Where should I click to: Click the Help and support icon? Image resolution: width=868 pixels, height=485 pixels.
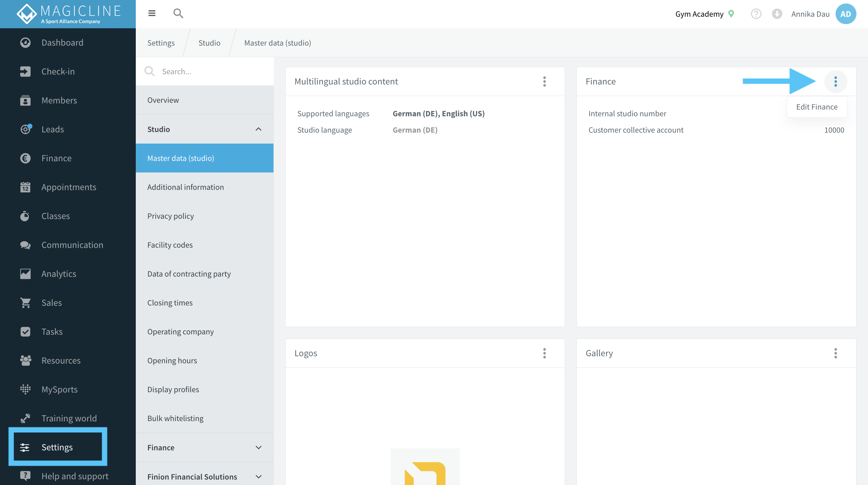[25, 476]
